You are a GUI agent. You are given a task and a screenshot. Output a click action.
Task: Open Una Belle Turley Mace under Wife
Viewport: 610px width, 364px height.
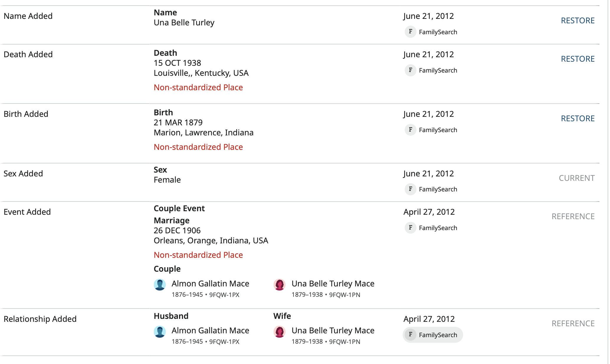tap(333, 331)
